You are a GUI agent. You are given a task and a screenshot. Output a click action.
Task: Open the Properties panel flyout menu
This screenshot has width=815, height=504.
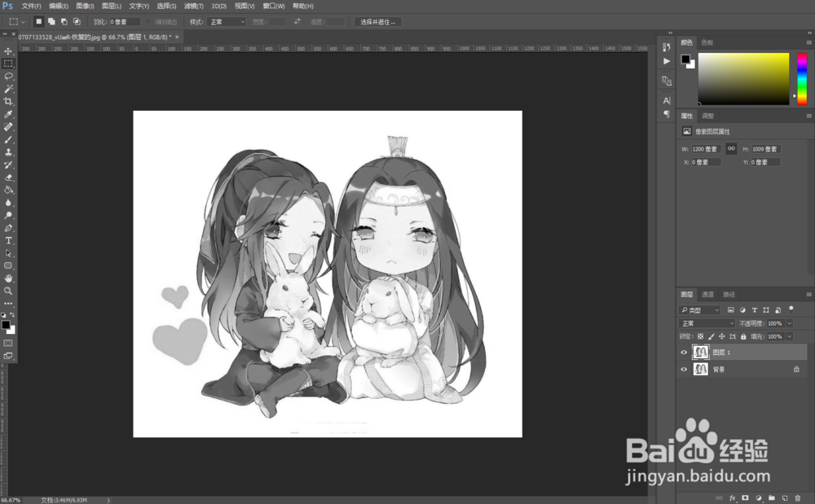pos(808,116)
